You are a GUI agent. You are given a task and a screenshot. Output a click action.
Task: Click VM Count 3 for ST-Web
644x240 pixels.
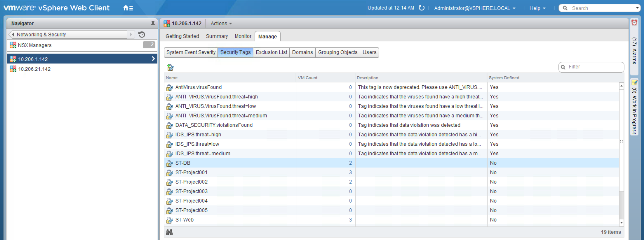click(350, 220)
